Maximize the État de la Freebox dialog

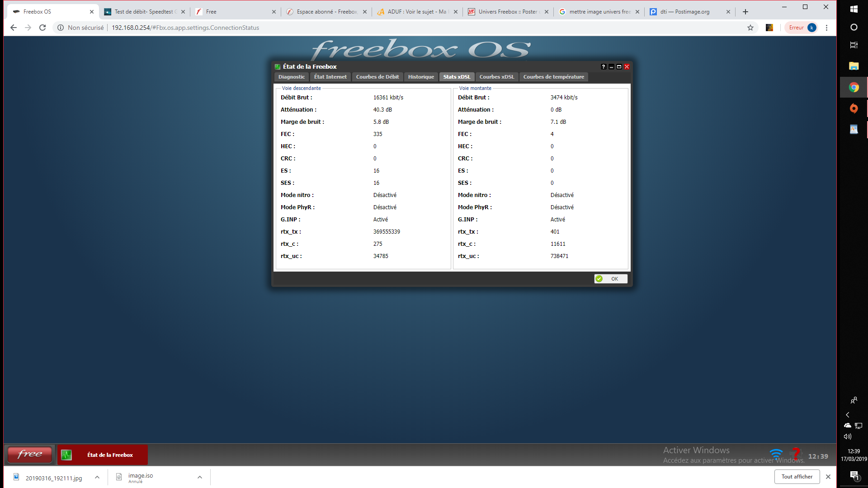coord(619,67)
